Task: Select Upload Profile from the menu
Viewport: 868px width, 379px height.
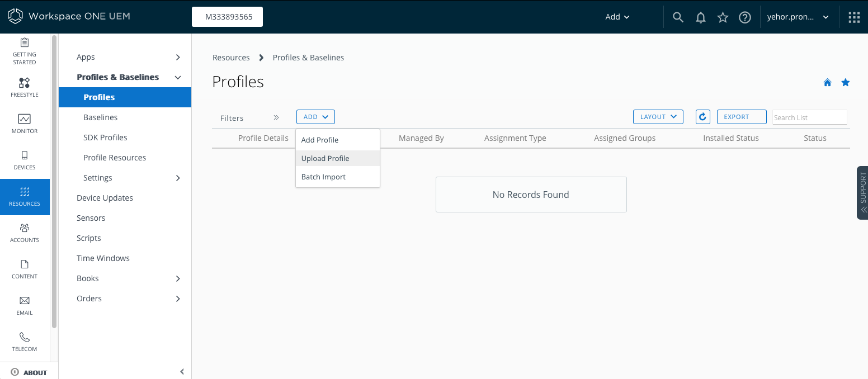Action: 325,158
